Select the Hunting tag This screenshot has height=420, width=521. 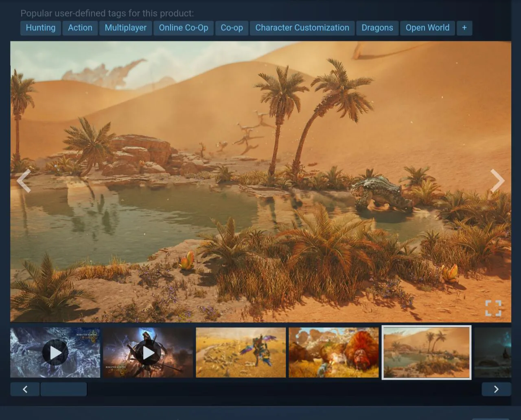click(41, 28)
